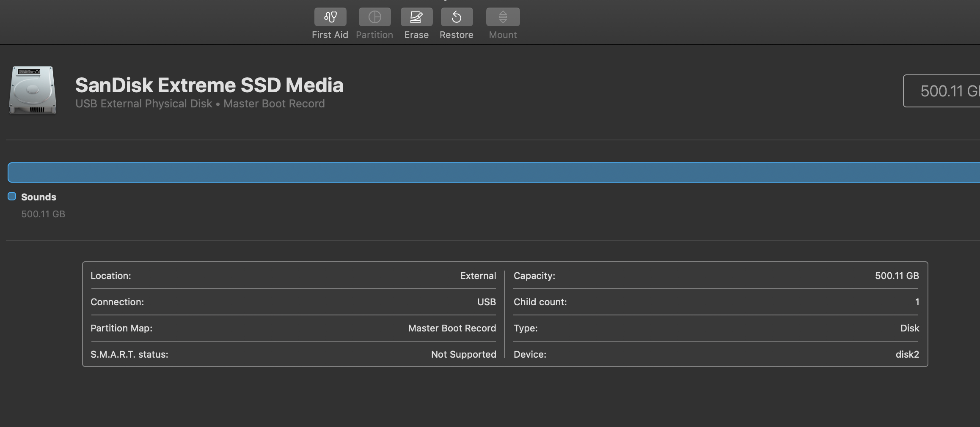Select the 500.11 GB Capacity value
The height and width of the screenshot is (427, 980).
pos(897,276)
